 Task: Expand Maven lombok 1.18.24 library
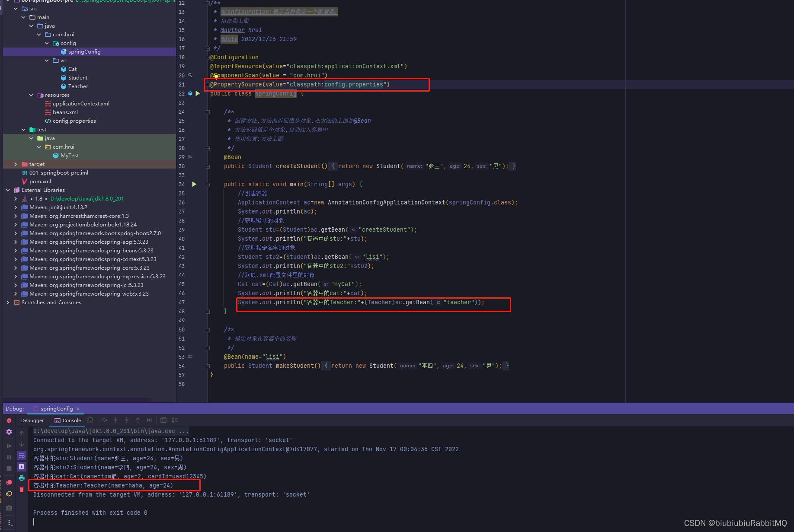tap(16, 225)
